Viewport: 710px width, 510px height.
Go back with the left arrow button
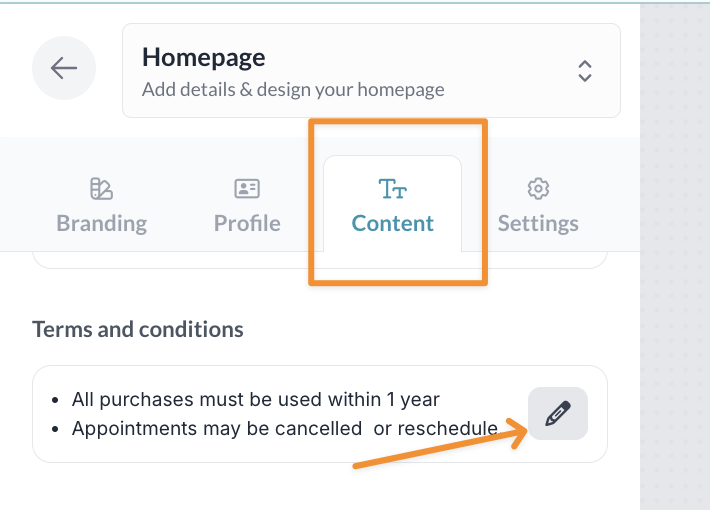pos(64,68)
